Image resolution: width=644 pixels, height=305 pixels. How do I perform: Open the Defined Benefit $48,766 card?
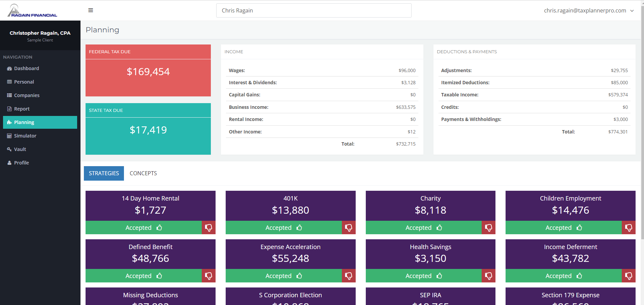[151, 254]
